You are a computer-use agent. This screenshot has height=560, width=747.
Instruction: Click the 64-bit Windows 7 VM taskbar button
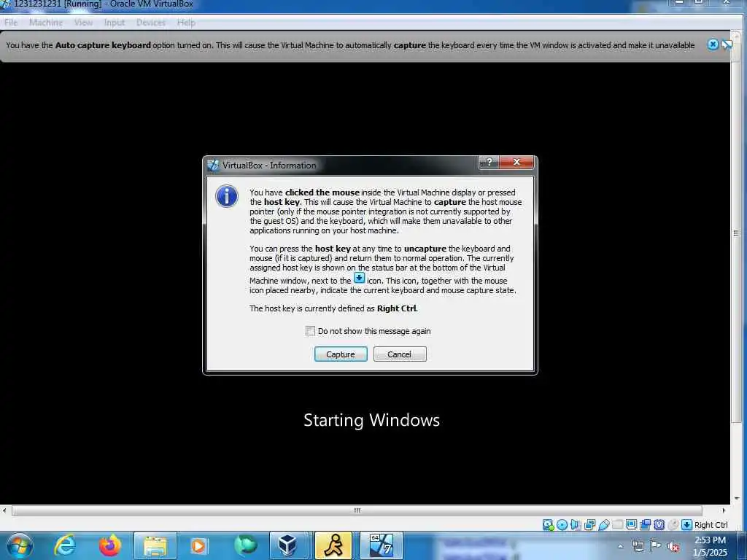(381, 545)
